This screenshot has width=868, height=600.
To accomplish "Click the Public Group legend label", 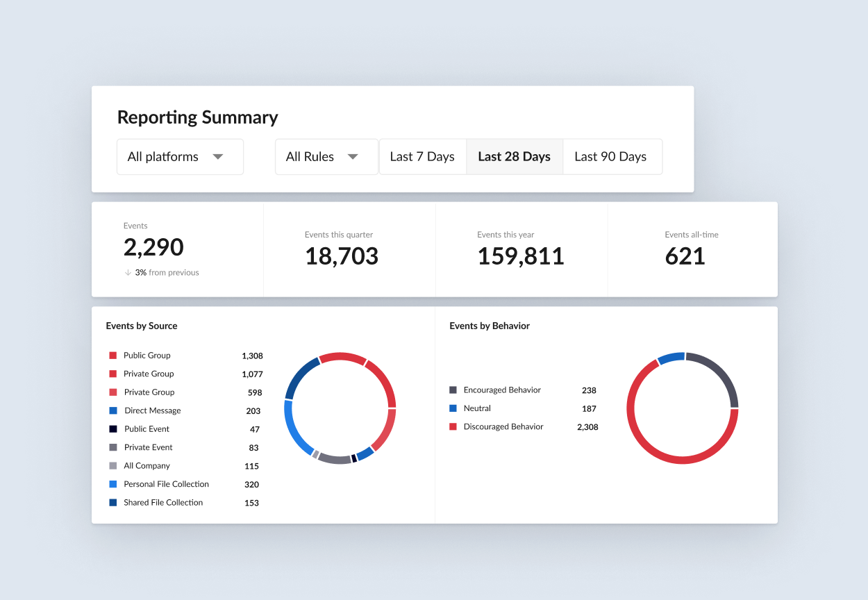I will (x=147, y=356).
